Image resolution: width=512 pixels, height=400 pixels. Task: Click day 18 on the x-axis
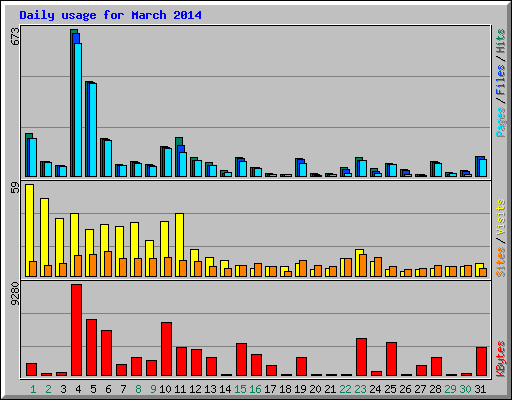pos(285,389)
